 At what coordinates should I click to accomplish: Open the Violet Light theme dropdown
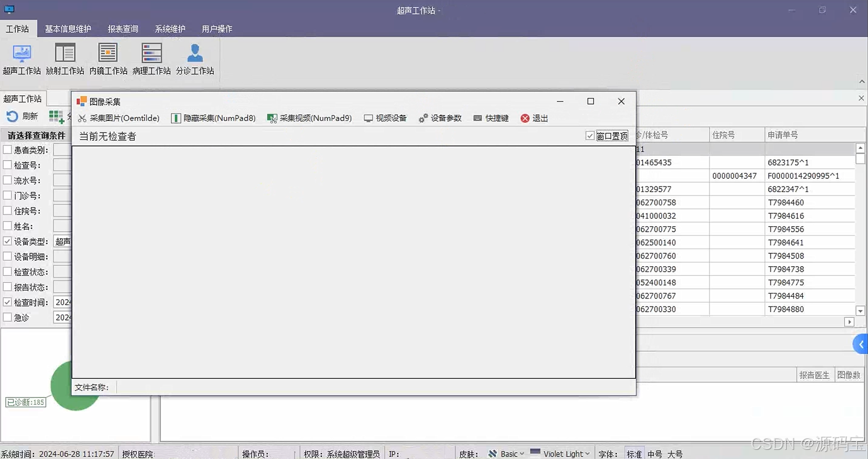(560, 454)
